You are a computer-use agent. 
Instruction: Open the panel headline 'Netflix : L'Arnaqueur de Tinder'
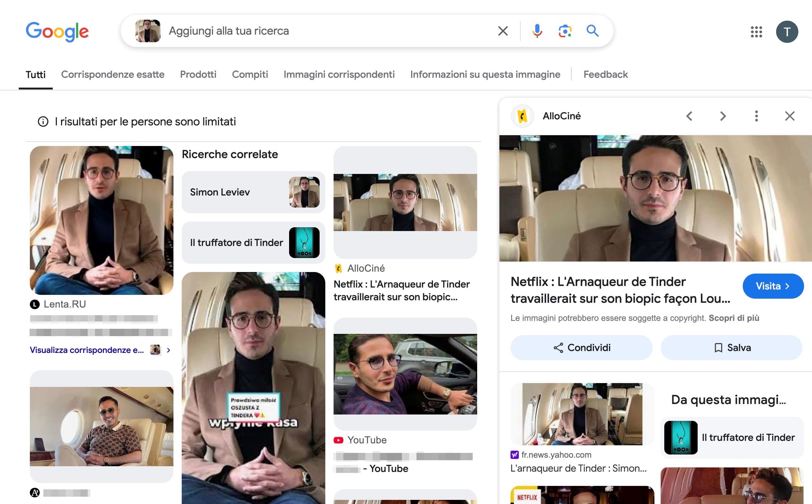pos(620,290)
